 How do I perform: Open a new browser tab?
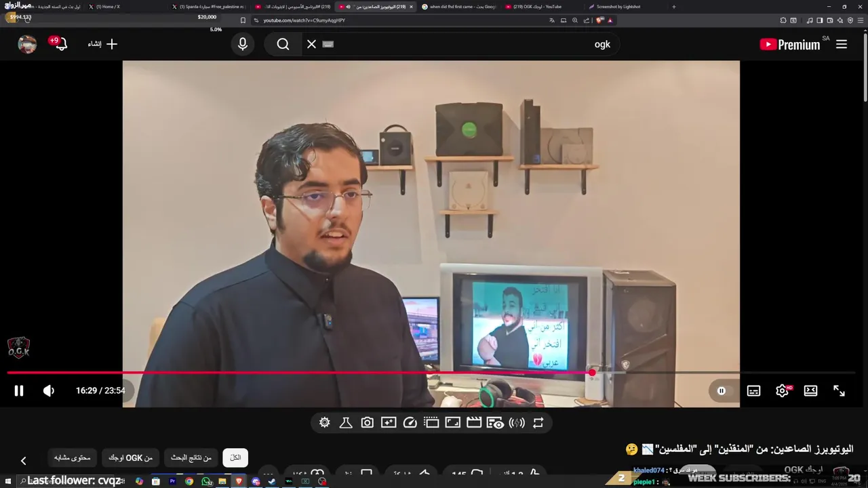[673, 7]
